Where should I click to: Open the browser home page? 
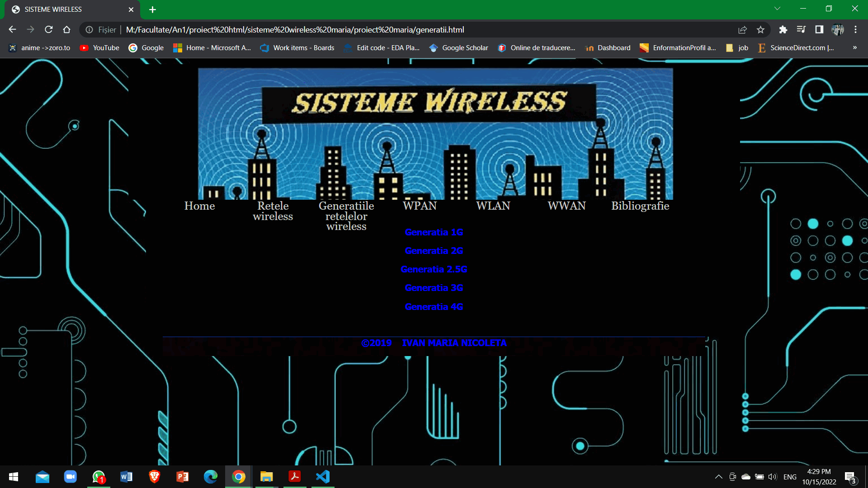click(x=67, y=30)
